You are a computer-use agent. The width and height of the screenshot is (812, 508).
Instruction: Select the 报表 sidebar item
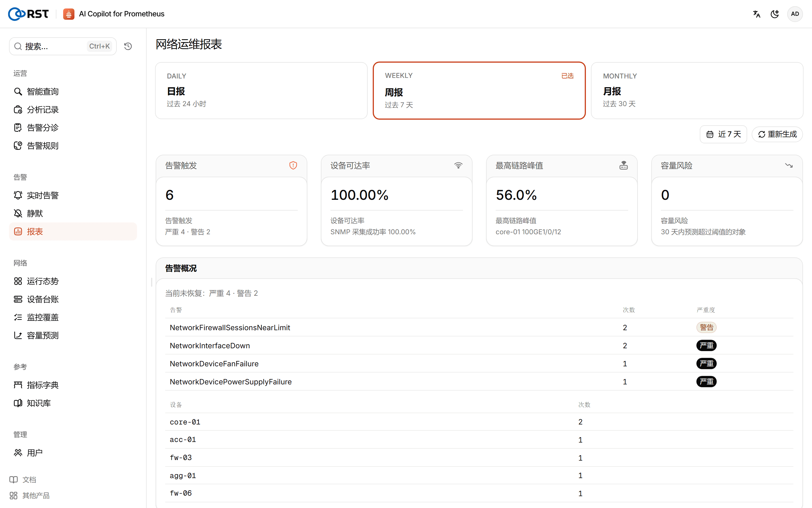click(x=73, y=231)
